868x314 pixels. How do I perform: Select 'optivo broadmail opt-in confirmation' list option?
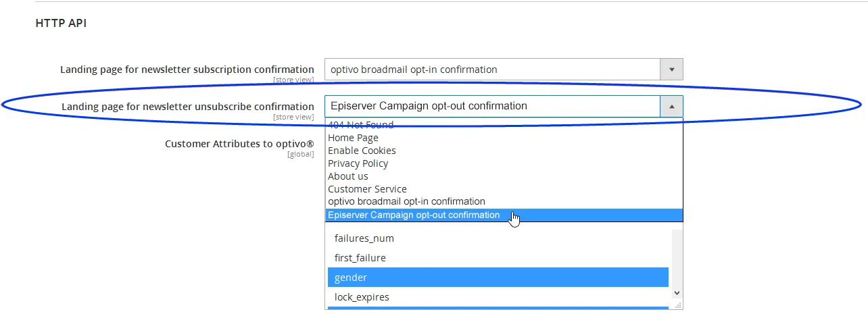[504, 201]
